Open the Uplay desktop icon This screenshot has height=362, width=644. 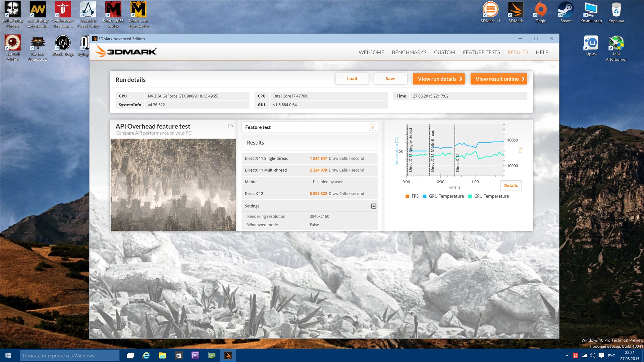(591, 44)
